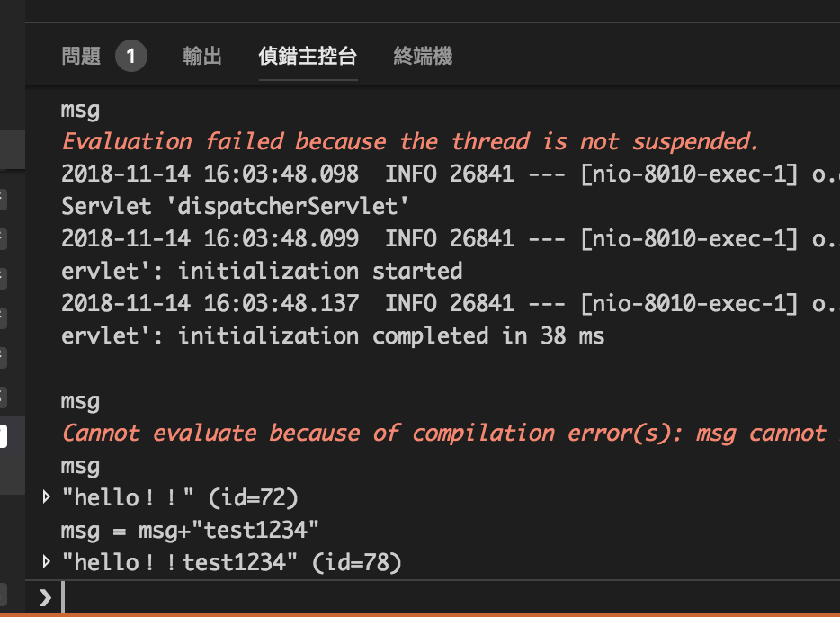The height and width of the screenshot is (617, 840).
Task: Click the debug console prompt chevron
Action: (46, 597)
